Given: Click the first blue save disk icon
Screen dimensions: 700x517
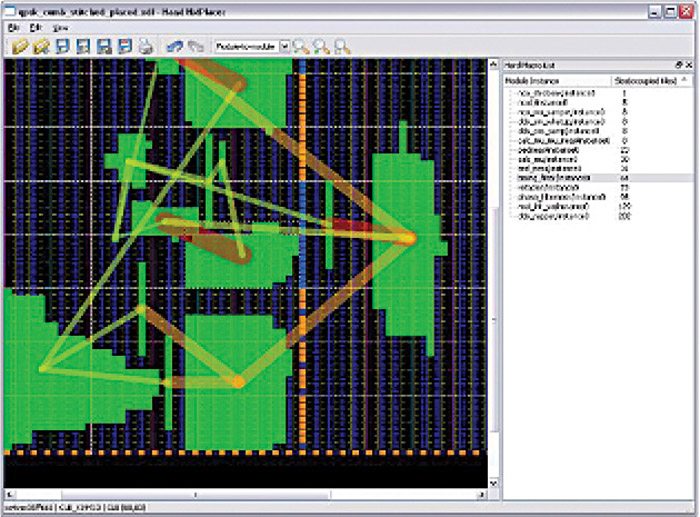Looking at the screenshot, I should coord(63,46).
